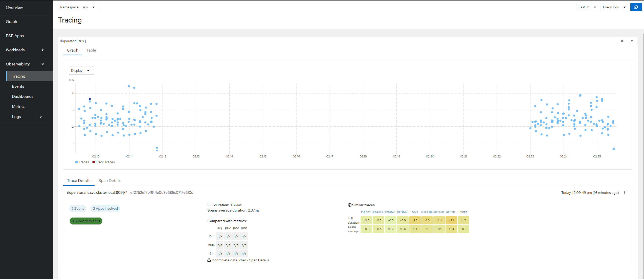Screen dimensions: 644x279
Task: Toggle Error Traces legend swatch
Action: 94,162
